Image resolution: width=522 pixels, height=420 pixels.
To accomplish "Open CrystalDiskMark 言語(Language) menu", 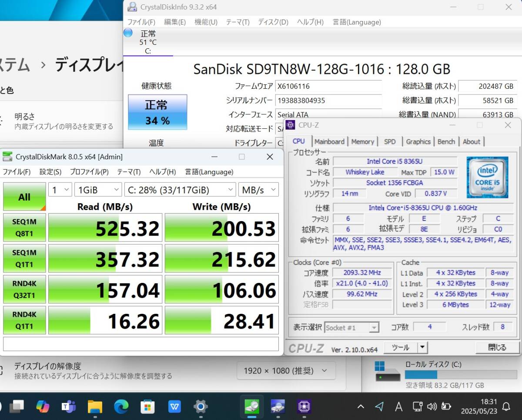I will tap(209, 172).
